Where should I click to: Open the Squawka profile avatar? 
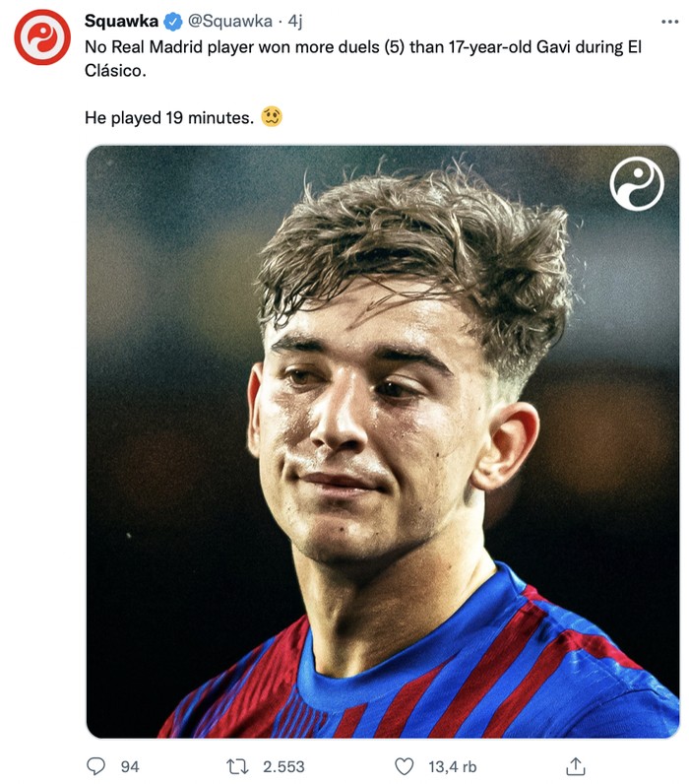click(x=42, y=37)
